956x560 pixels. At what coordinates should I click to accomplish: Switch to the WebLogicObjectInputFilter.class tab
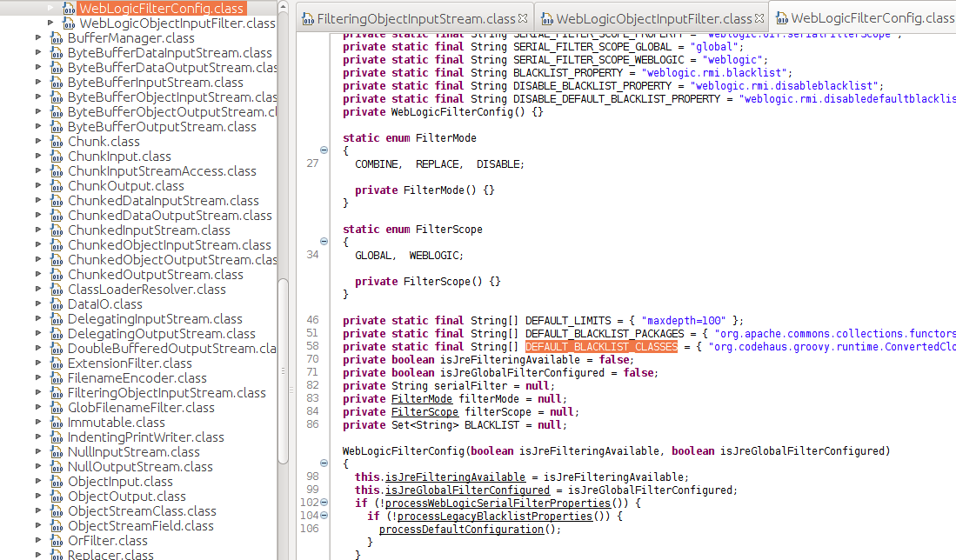pos(653,19)
